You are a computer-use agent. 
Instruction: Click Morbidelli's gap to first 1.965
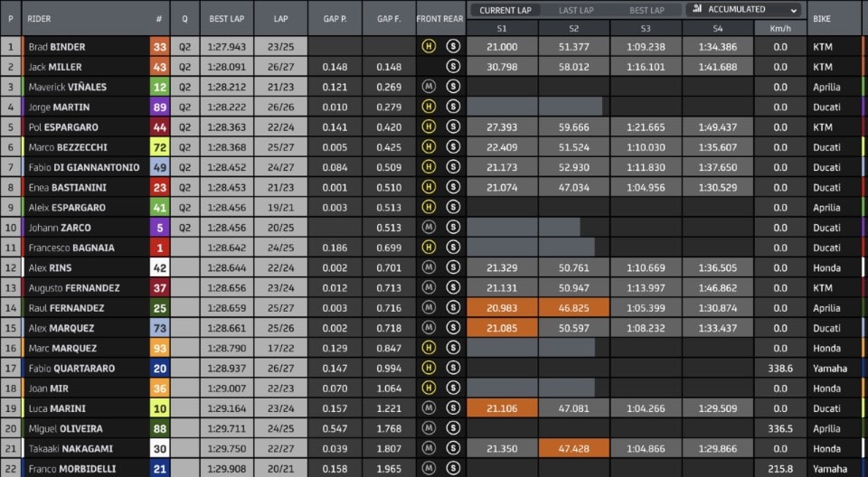click(x=389, y=469)
